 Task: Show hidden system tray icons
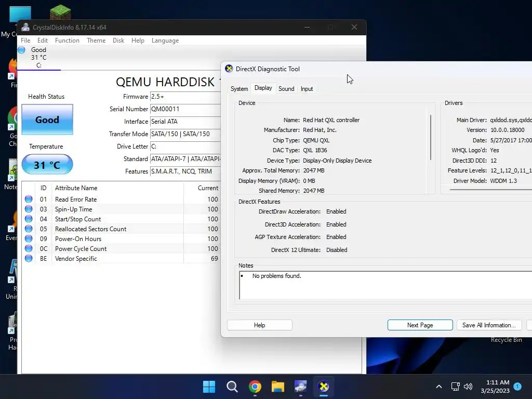click(438, 387)
